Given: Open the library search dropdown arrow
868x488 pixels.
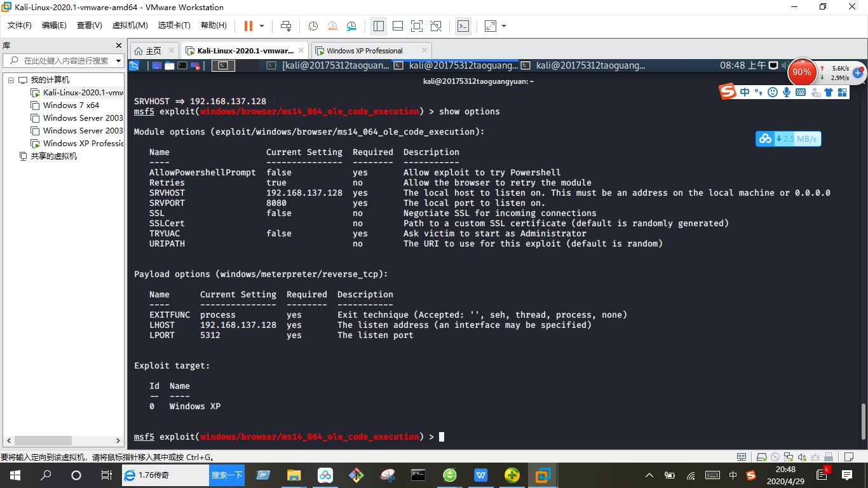Looking at the screenshot, I should [119, 61].
